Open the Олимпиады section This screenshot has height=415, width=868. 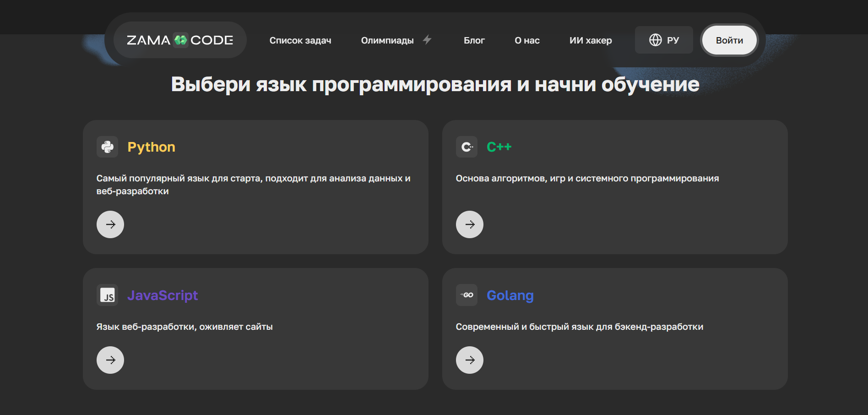(387, 40)
